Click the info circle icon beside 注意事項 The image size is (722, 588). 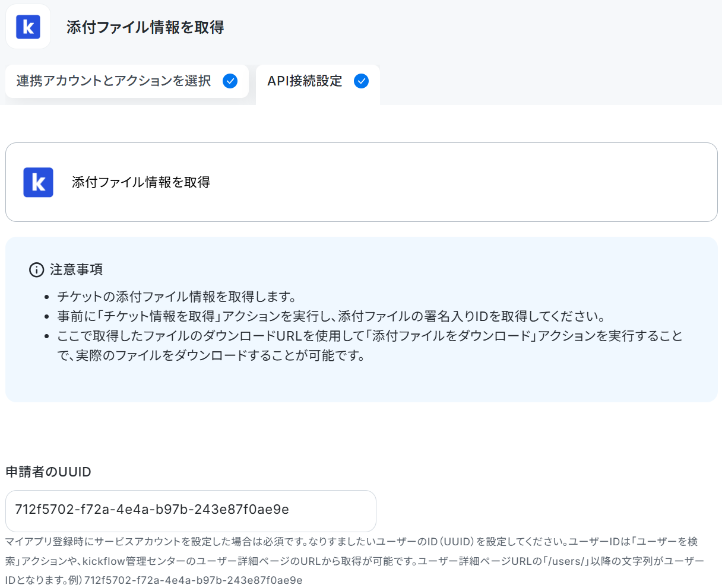coord(36,270)
